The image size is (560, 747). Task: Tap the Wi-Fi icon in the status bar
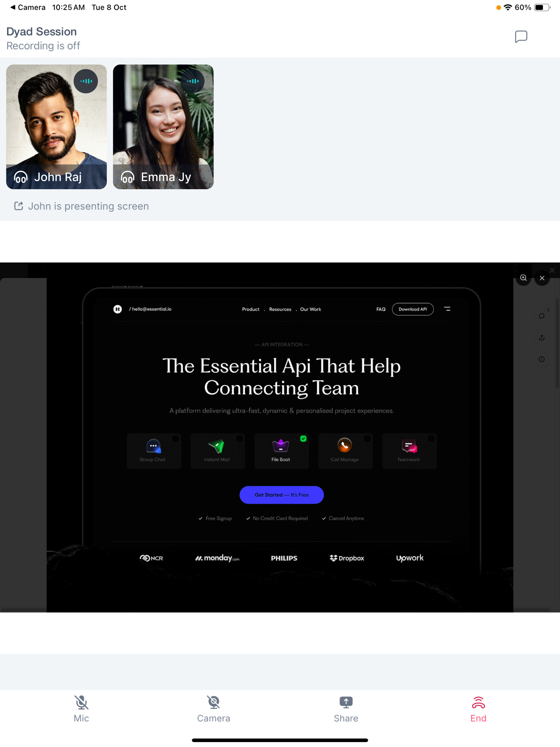coord(508,7)
